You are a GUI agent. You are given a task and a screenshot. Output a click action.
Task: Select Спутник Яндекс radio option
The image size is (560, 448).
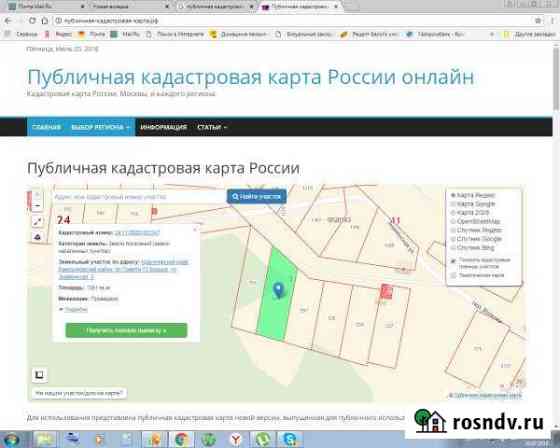click(x=453, y=230)
